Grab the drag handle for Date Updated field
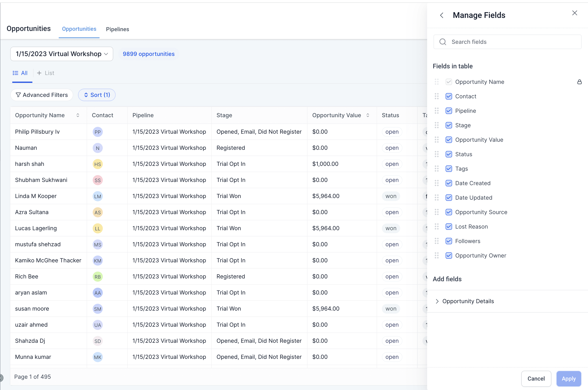The width and height of the screenshot is (588, 390). [x=437, y=197]
